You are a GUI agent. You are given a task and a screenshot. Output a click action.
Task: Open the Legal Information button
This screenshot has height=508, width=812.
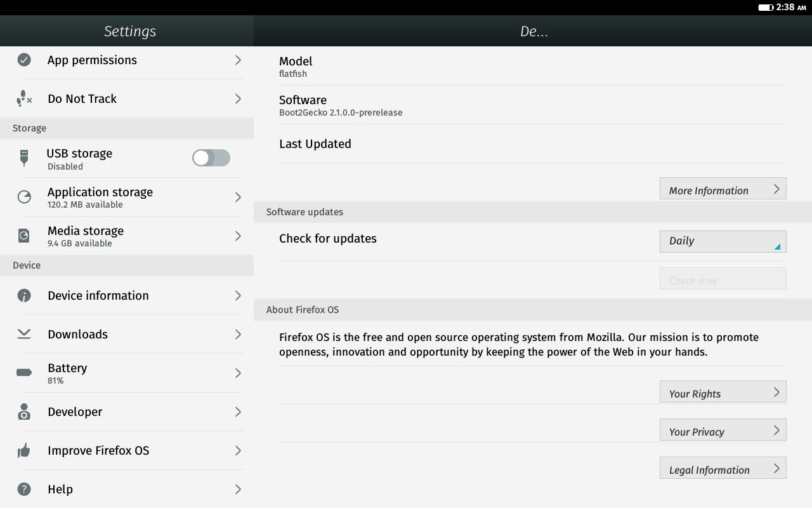click(x=723, y=469)
